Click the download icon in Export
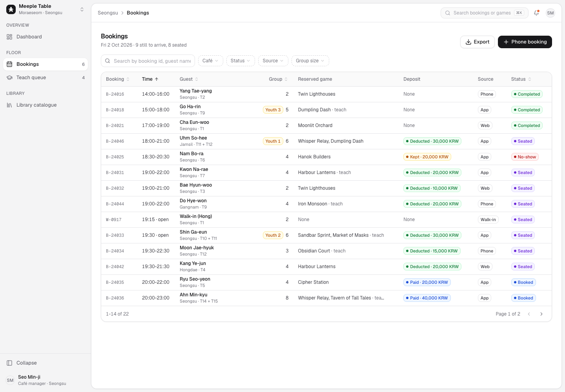 point(468,42)
